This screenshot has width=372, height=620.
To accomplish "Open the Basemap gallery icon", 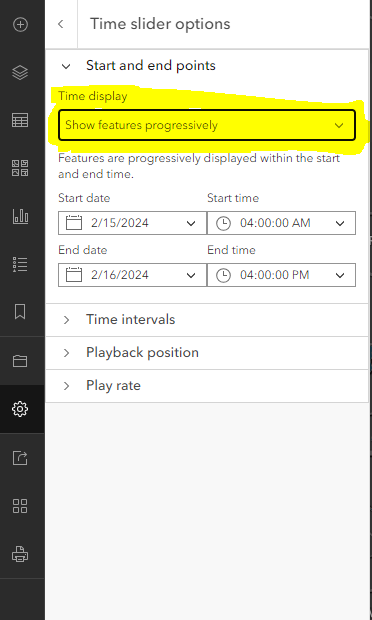I will 20,168.
